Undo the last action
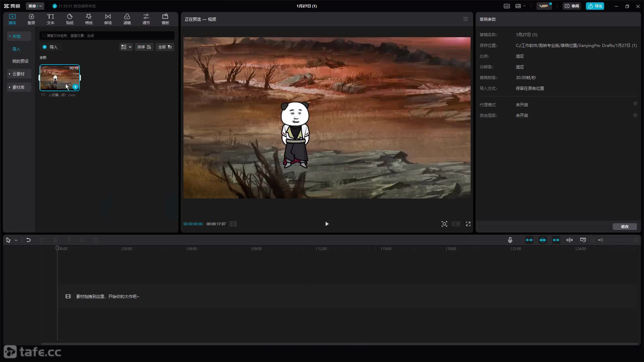The image size is (644, 362). point(29,240)
